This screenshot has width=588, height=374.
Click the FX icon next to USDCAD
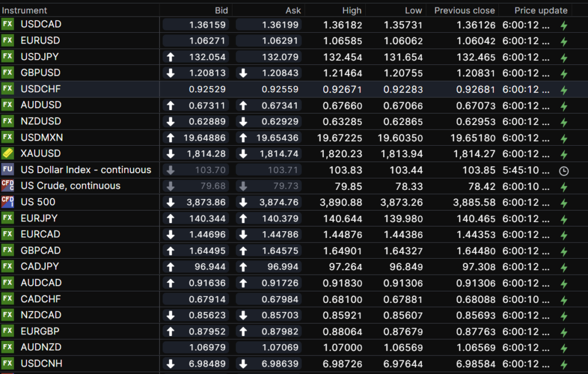click(x=7, y=24)
